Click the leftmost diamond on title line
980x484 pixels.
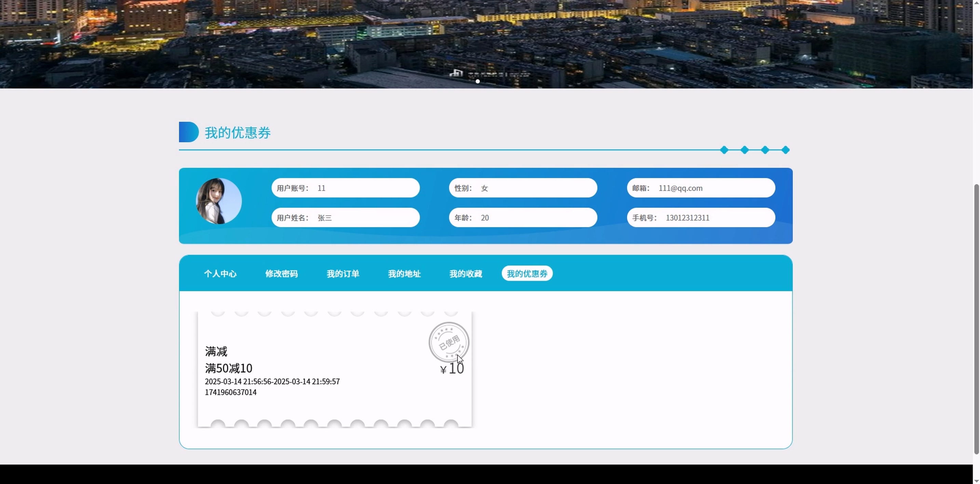(724, 150)
